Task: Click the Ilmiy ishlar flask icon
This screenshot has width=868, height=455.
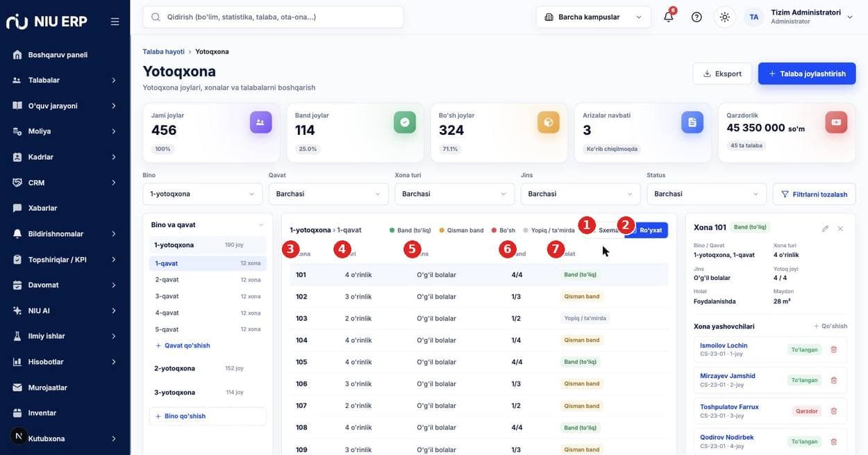Action: point(17,336)
